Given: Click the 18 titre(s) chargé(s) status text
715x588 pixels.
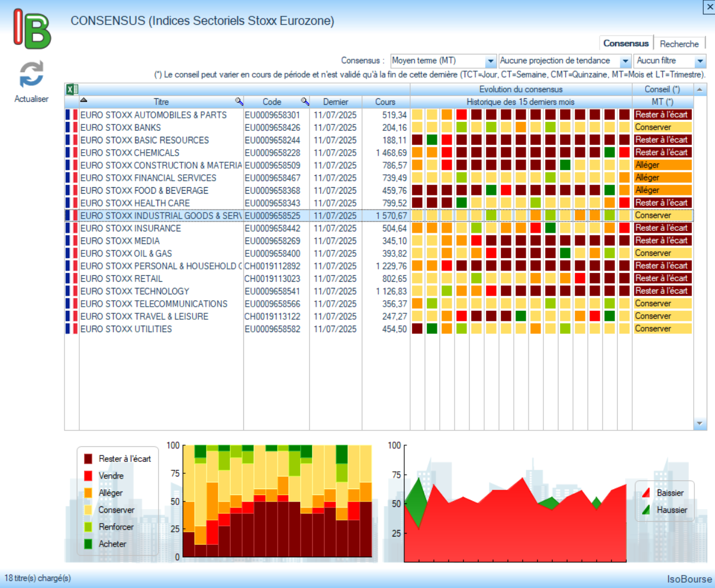Looking at the screenshot, I should coord(38,578).
